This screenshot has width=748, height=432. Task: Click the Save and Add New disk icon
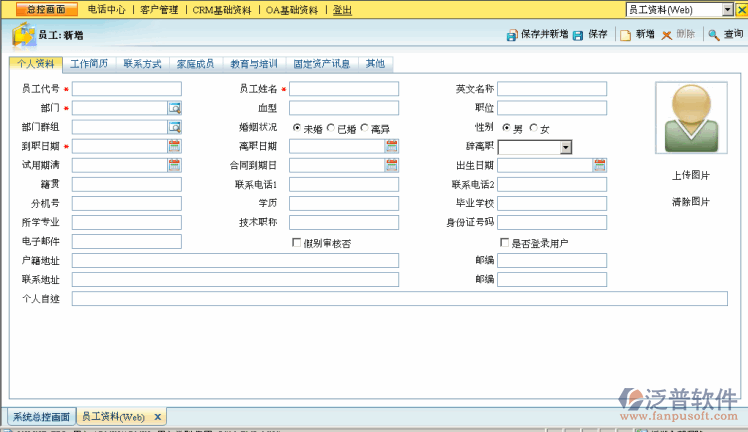512,35
